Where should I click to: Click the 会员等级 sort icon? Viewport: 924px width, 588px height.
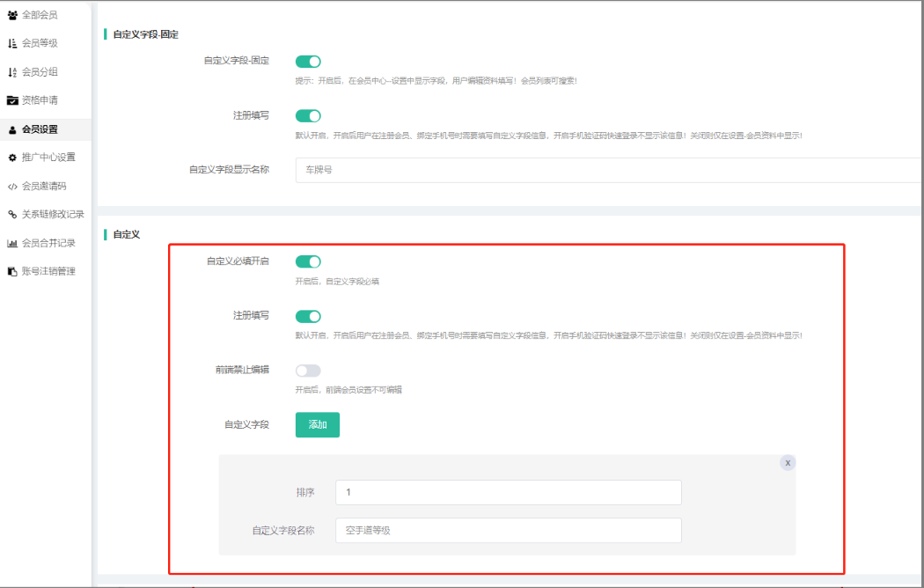click(x=12, y=43)
